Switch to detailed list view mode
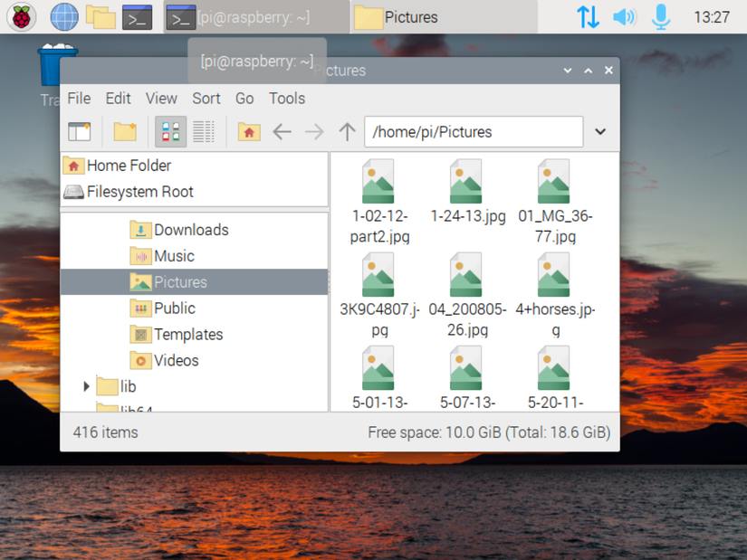Screen dimensions: 747x560 204,132
